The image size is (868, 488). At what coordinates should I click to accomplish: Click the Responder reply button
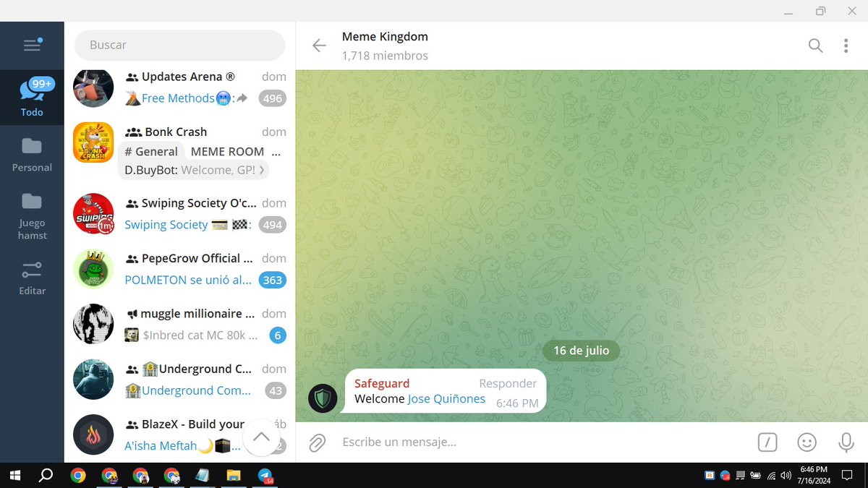(508, 383)
